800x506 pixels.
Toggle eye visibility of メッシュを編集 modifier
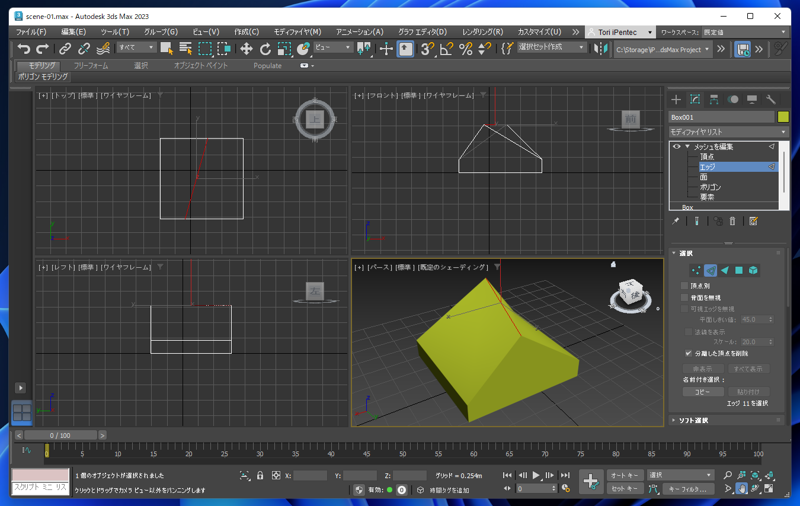click(x=677, y=146)
